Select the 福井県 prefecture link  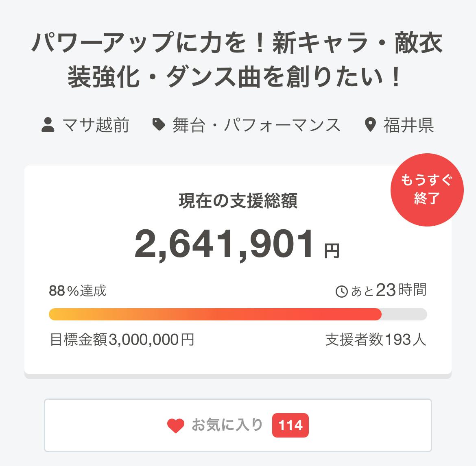[x=408, y=125]
